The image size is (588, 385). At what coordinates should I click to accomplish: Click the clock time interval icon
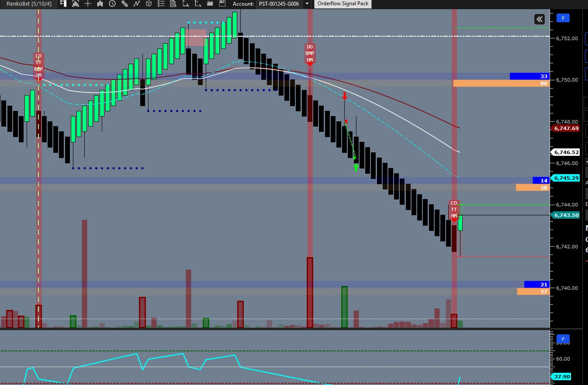[112, 3]
